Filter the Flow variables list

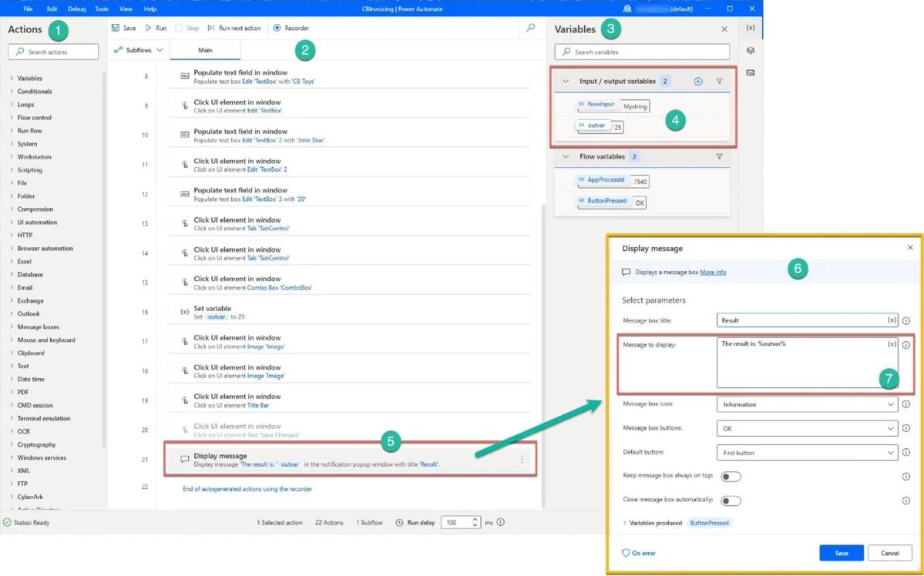tap(719, 156)
